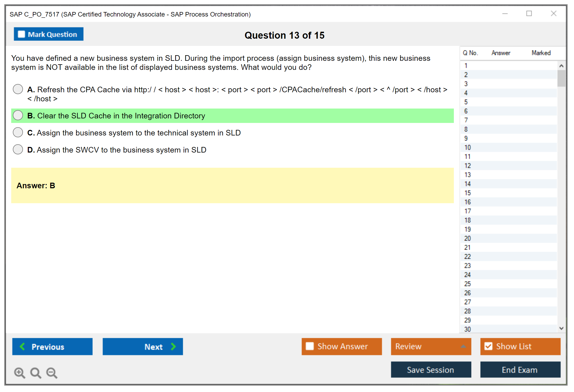Click the zoom in magnifier icon

point(19,373)
